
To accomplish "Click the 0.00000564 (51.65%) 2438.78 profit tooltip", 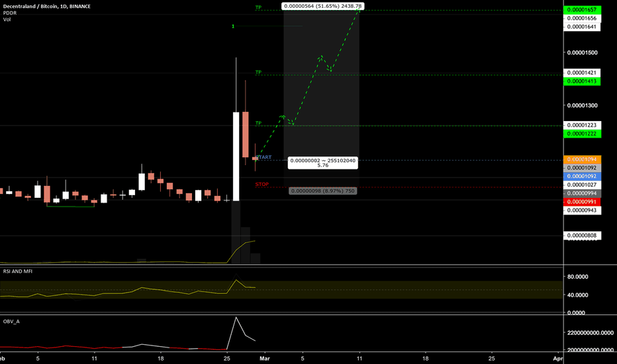I will [x=322, y=7].
